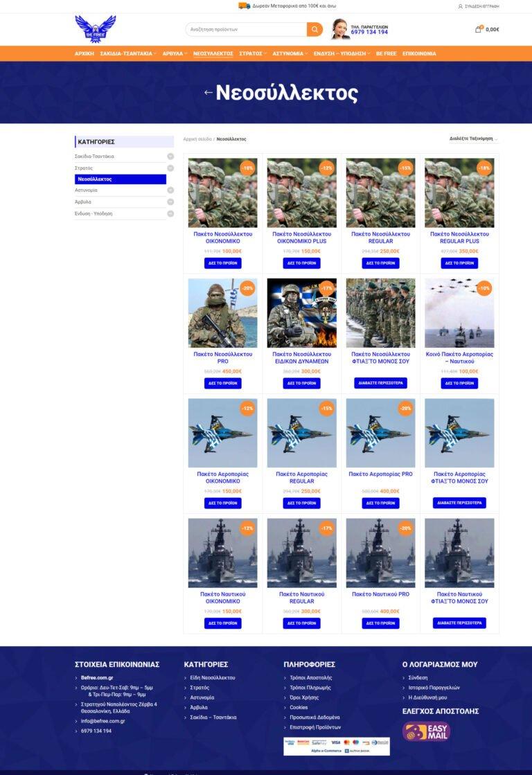The width and height of the screenshot is (532, 775).
Task: Open the Τρόποι Αποστολής footer link
Action: click(x=311, y=677)
